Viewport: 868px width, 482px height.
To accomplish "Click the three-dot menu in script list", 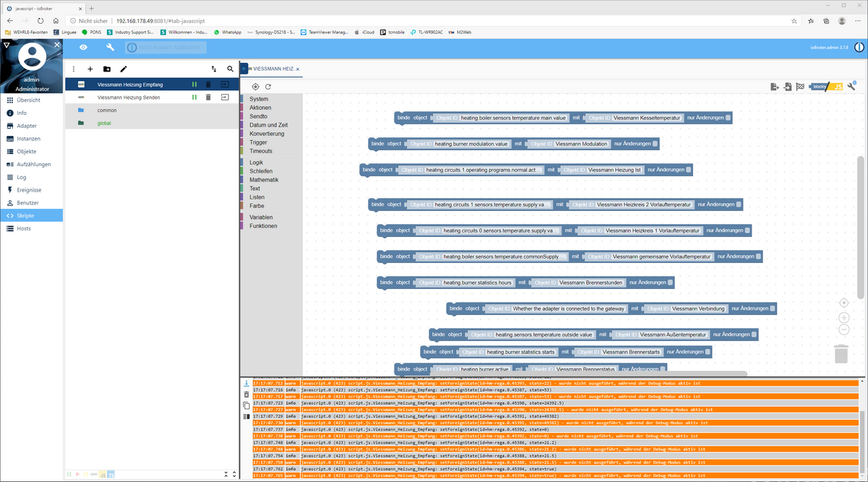I will [x=74, y=69].
